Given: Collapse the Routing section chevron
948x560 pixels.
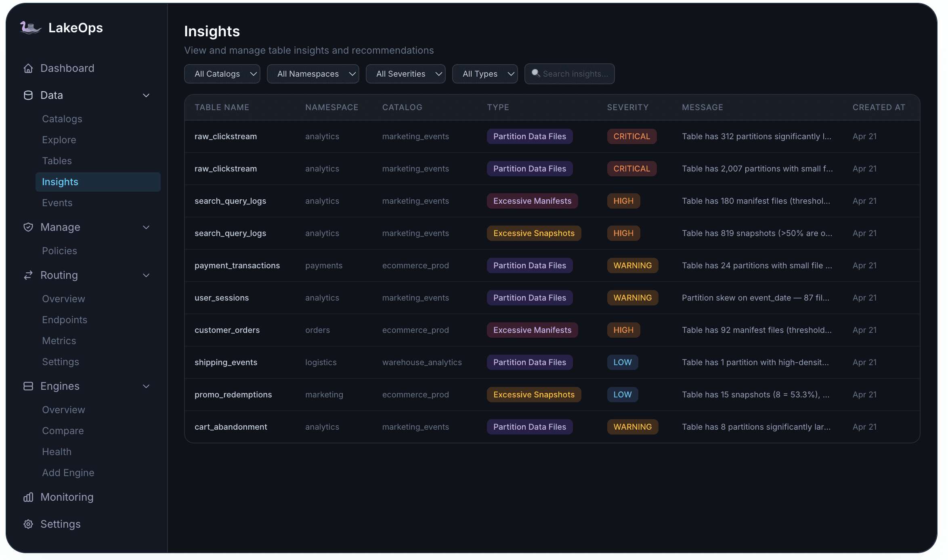Looking at the screenshot, I should (x=146, y=275).
